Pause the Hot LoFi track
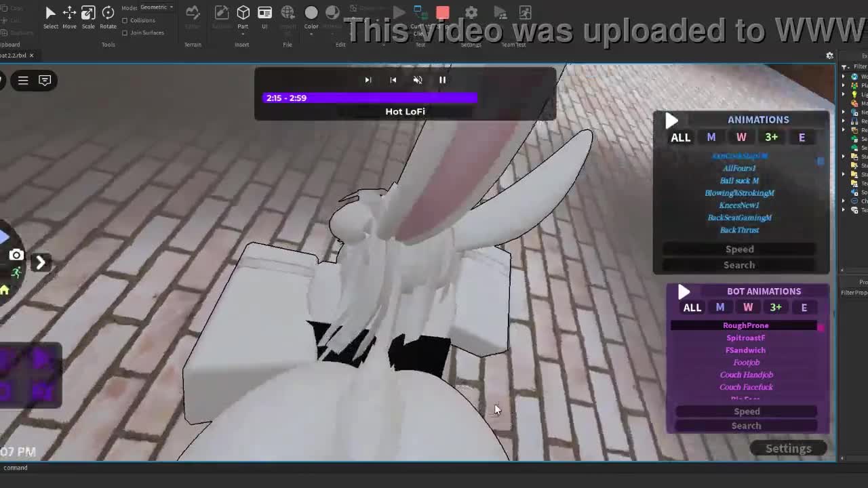Viewport: 868px width, 488px height. tap(442, 80)
